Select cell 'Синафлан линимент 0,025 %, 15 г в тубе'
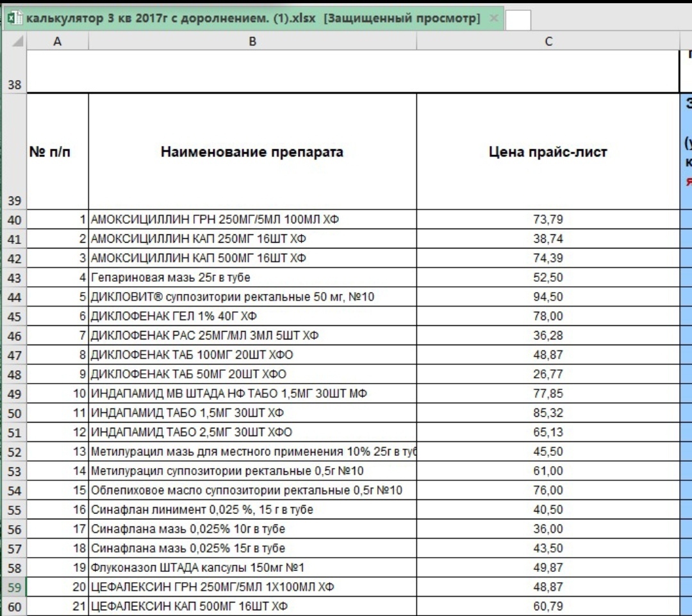 point(252,510)
